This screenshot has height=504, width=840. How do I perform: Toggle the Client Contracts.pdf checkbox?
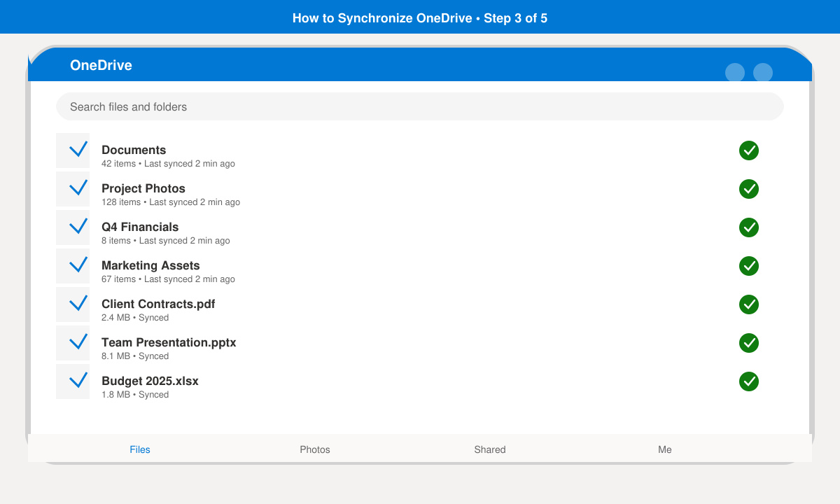point(73,304)
